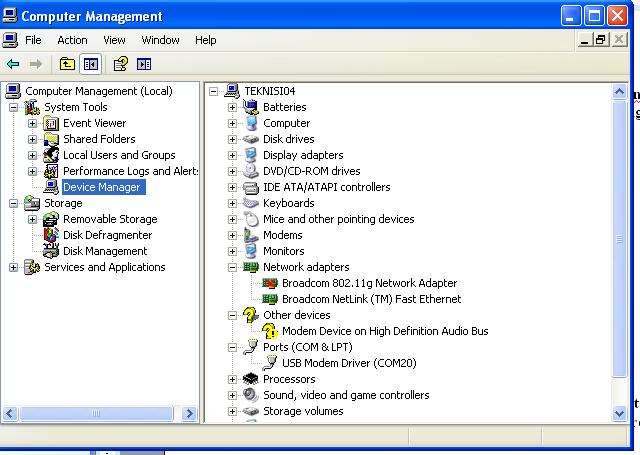Select Device Manager in the console tree

[x=102, y=187]
